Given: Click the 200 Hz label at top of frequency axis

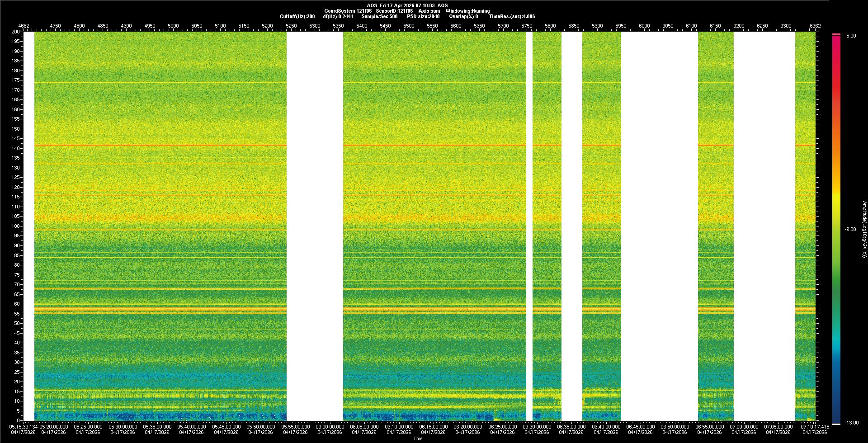Looking at the screenshot, I should pyautogui.click(x=16, y=32).
